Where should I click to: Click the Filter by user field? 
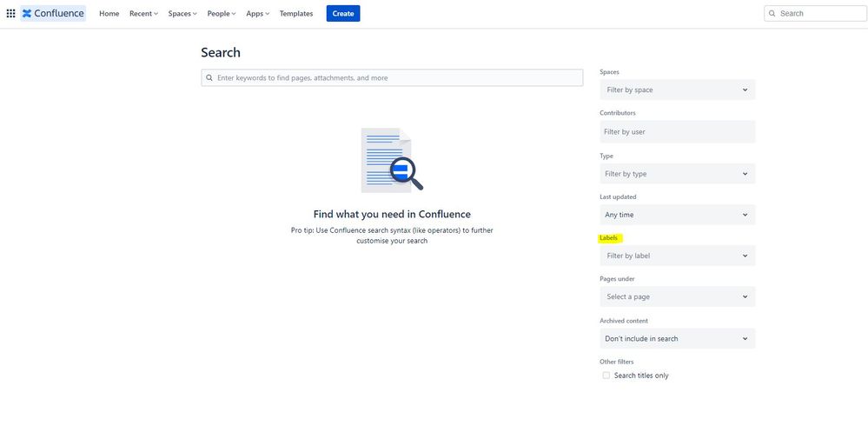677,132
